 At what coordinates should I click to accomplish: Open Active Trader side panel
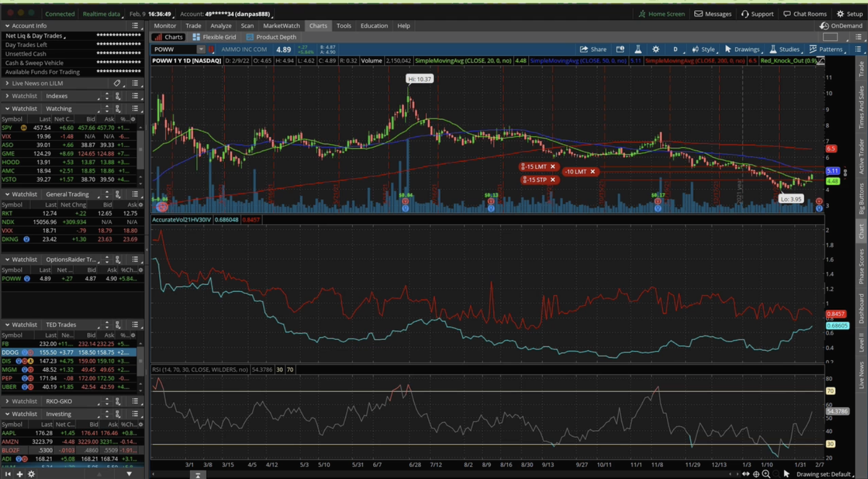(x=861, y=156)
